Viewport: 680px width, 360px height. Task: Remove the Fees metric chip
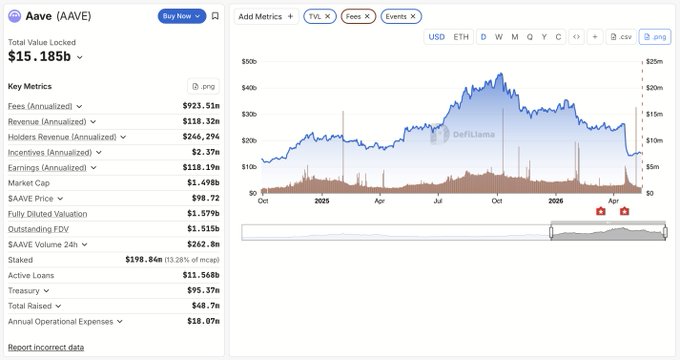pos(367,16)
